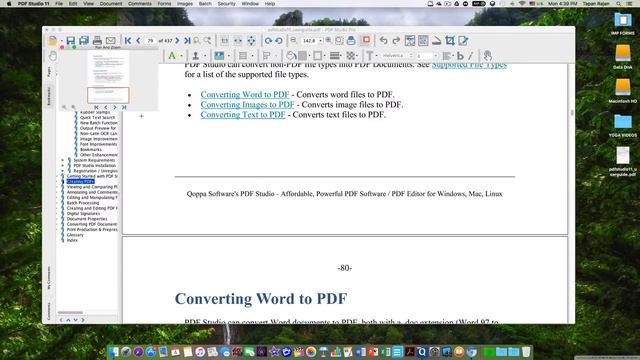
Task: Select the Hand tool
Action: click(x=53, y=56)
